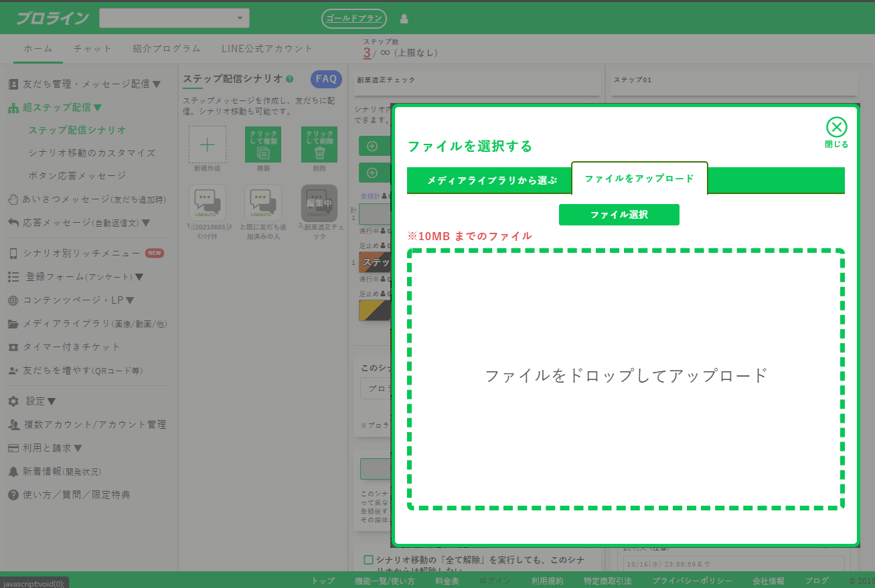
Task: Expand 登録フォーム(アンケート) menu
Action: pyautogui.click(x=76, y=277)
